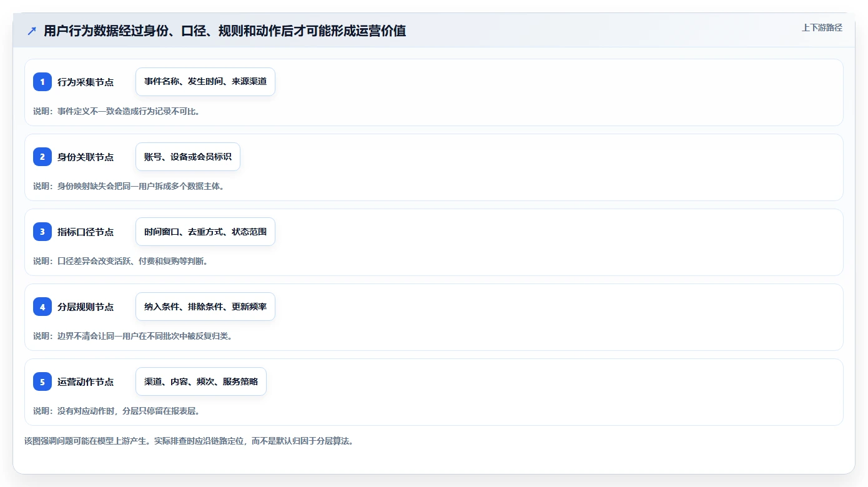Image resolution: width=868 pixels, height=487 pixels.
Task: Click the 纳入条件、排除条件、更新频率 chip
Action: click(205, 307)
